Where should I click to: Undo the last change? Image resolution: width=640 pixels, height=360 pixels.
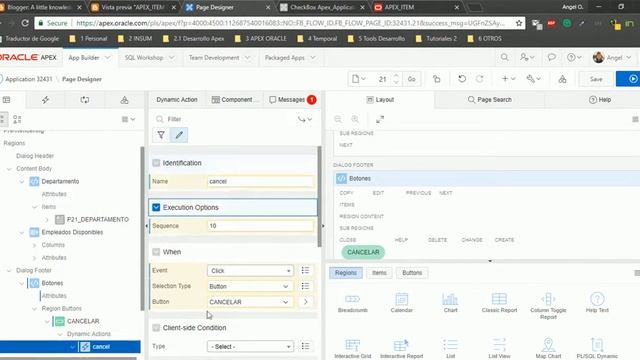(x=462, y=79)
